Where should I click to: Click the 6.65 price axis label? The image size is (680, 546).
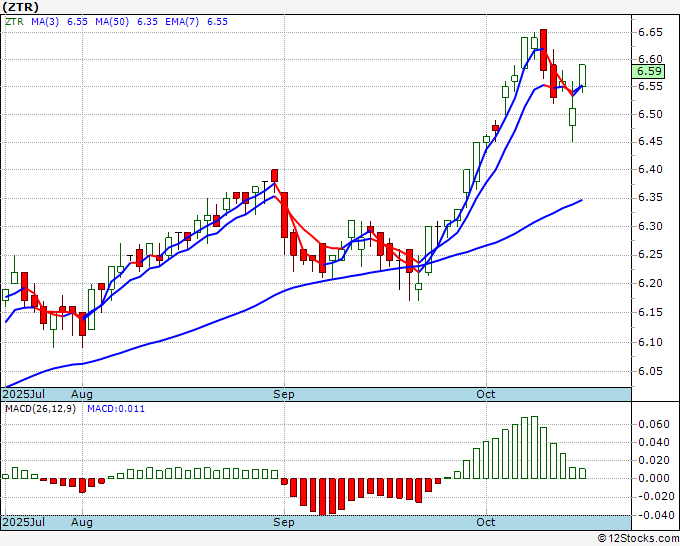point(650,33)
